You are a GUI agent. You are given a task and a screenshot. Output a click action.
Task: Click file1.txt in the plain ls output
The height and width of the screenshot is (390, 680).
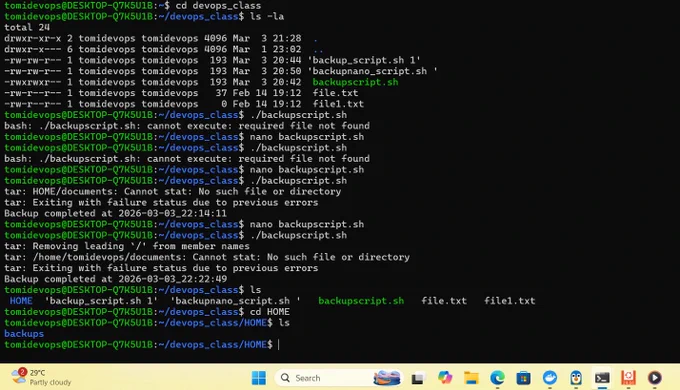click(510, 301)
